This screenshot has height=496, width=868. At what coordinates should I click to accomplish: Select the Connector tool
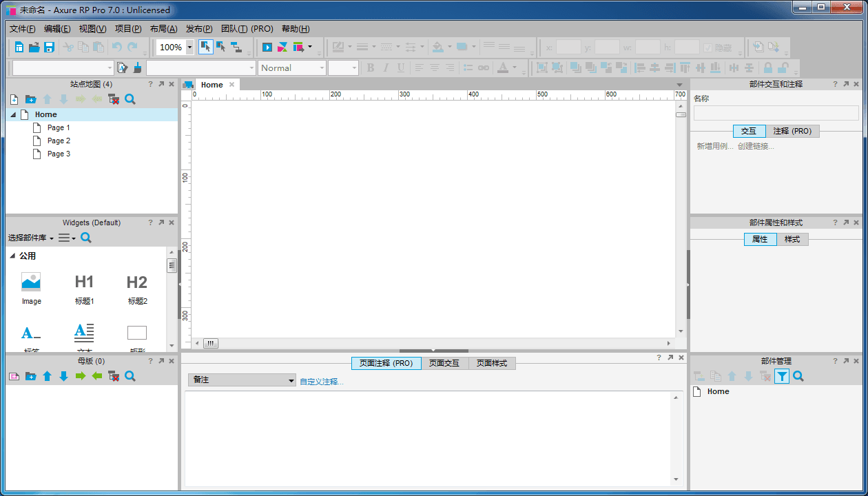click(236, 47)
